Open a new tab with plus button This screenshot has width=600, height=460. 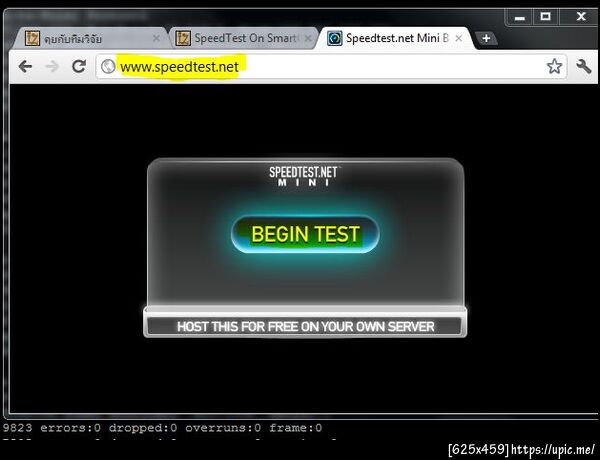pos(486,39)
